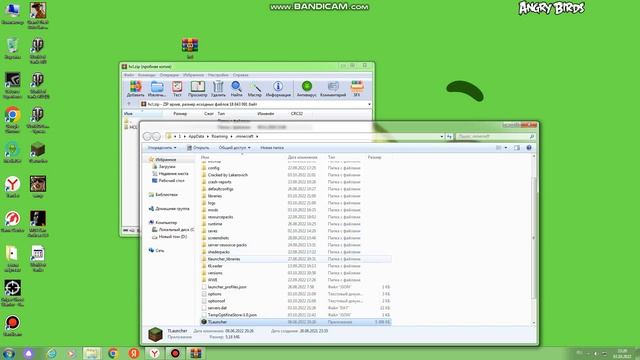The width and height of the screenshot is (640, 360).
Task: Select Сеть in the navigation pane
Action: pyautogui.click(x=156, y=250)
